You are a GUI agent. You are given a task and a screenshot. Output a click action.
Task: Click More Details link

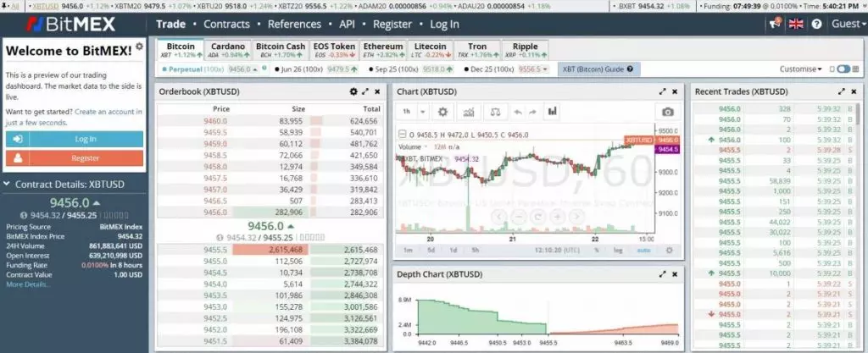28,284
